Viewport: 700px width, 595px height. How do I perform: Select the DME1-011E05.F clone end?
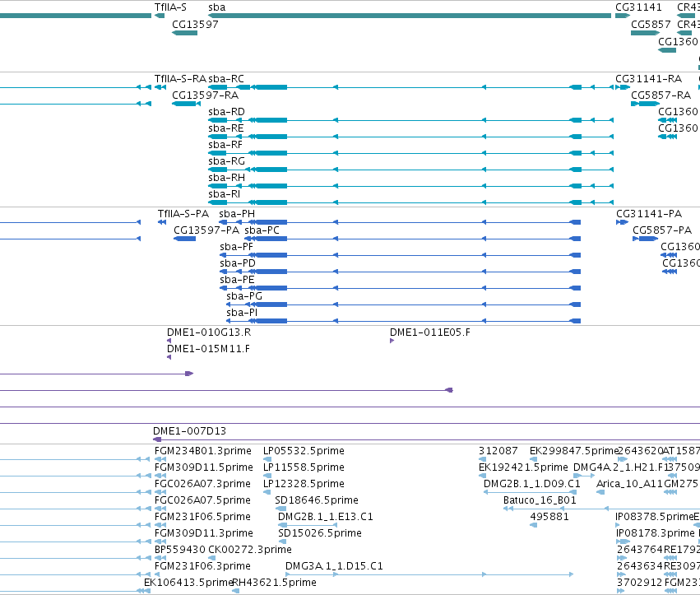click(392, 341)
